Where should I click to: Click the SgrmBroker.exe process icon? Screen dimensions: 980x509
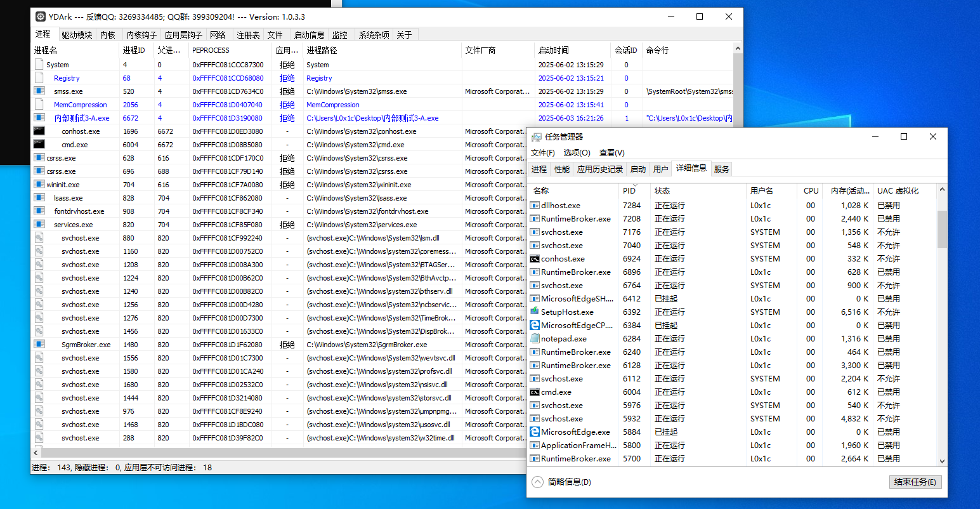click(x=39, y=345)
